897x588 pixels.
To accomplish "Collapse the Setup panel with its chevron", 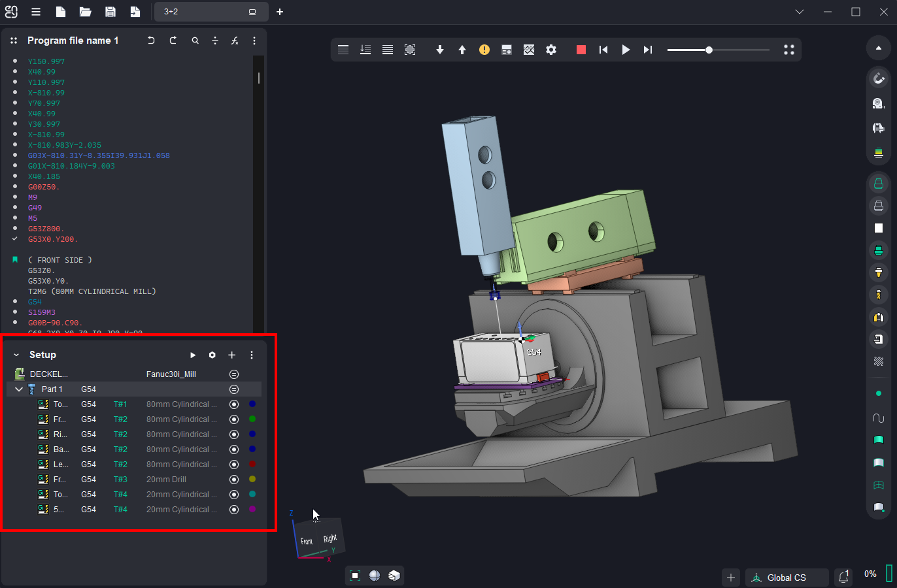I will point(16,355).
